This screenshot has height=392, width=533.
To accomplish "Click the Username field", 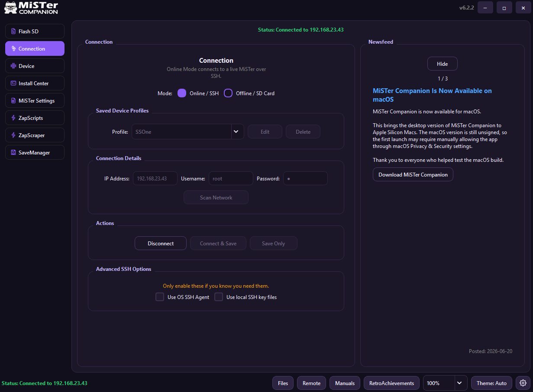I will (x=231, y=178).
